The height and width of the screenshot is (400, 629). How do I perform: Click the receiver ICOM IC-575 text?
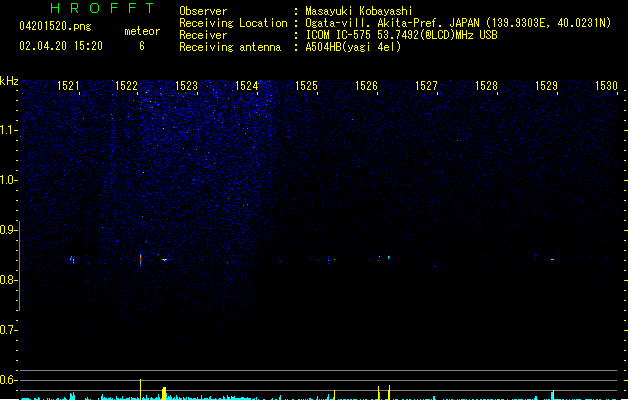click(x=401, y=35)
